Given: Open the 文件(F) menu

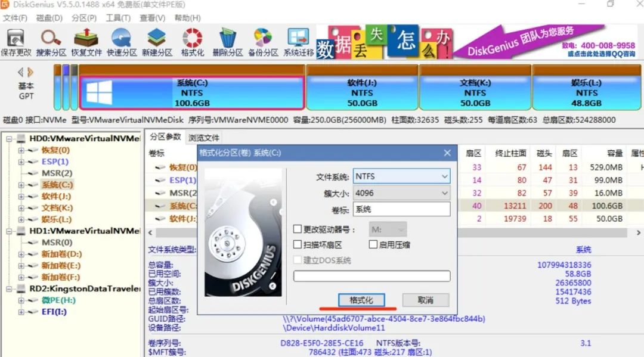Looking at the screenshot, I should pos(15,18).
